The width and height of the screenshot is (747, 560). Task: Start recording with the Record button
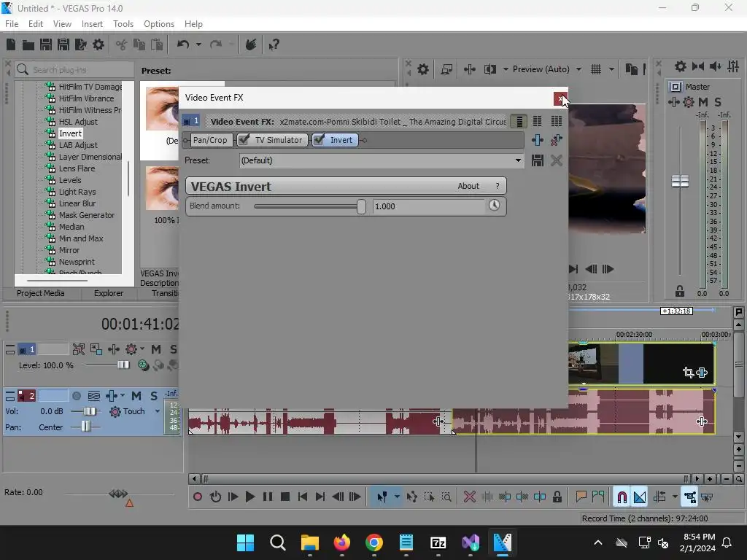(197, 497)
